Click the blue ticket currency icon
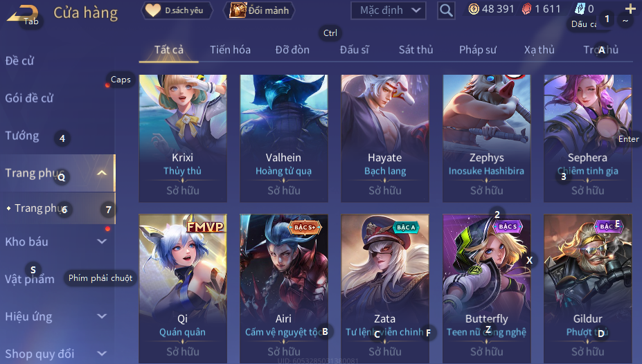The height and width of the screenshot is (364, 642). pyautogui.click(x=580, y=8)
